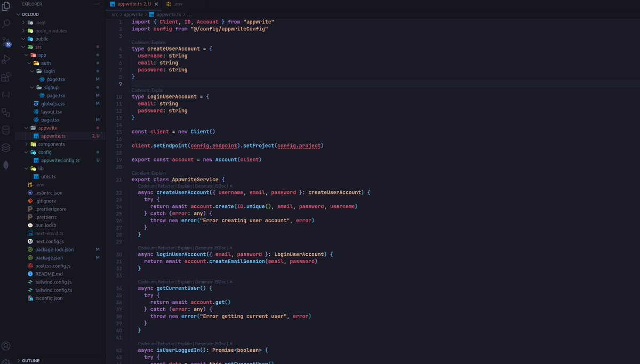Open the Extensions view
The width and height of the screenshot is (640, 364).
point(6,77)
